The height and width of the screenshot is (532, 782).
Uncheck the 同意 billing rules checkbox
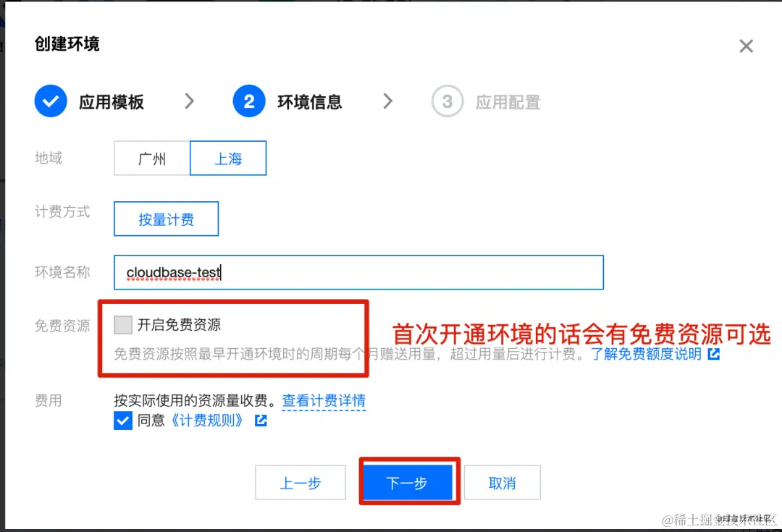122,421
